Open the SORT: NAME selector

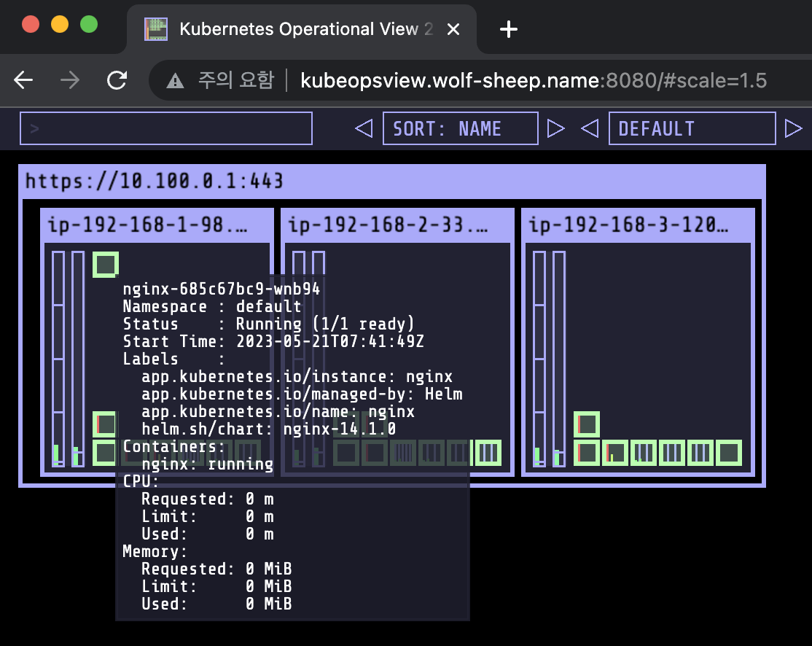(461, 128)
